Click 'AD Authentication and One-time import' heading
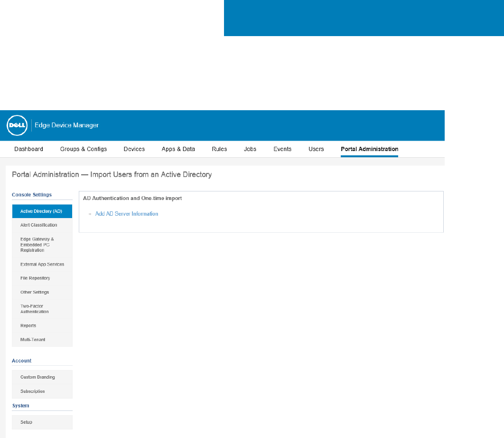This screenshot has width=504, height=438. (132, 198)
